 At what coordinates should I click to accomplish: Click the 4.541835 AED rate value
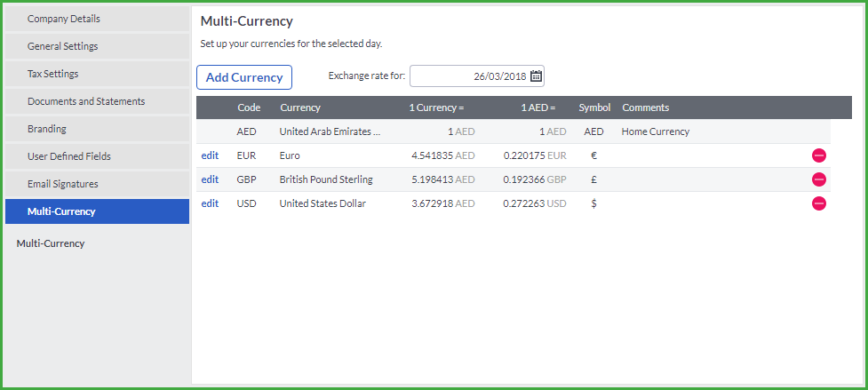(443, 156)
